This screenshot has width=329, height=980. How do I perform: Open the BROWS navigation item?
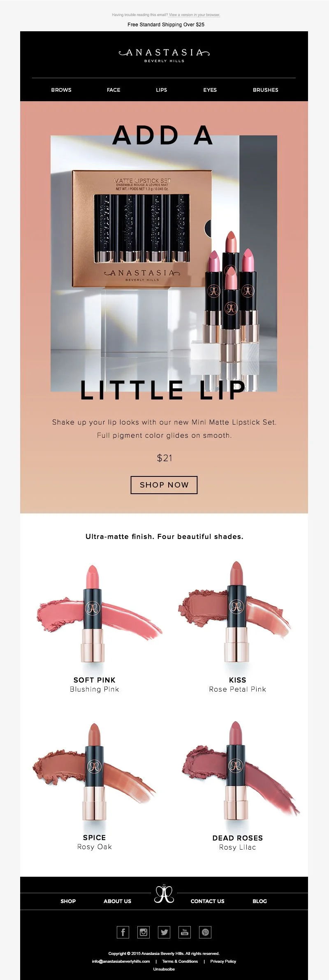click(x=61, y=90)
